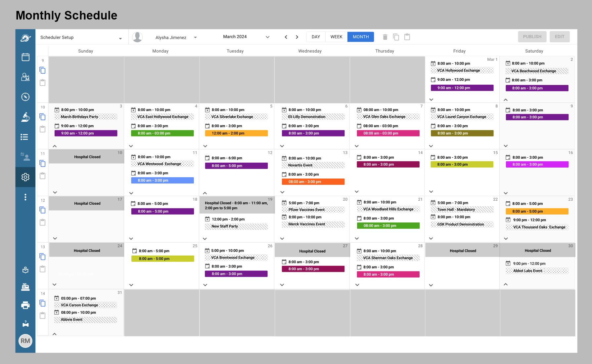Go to the previous month arrow
This screenshot has height=364, width=592.
pos(286,37)
